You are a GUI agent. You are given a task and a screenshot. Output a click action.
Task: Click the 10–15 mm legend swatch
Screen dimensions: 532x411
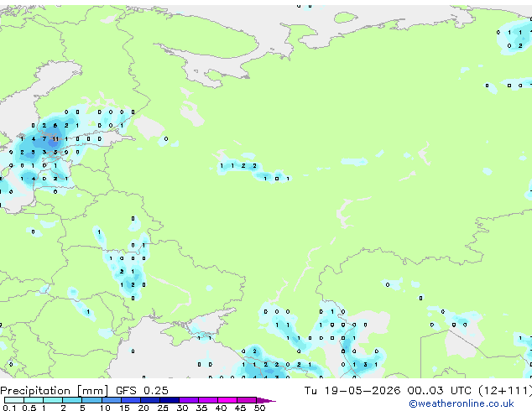pyautogui.click(x=111, y=400)
